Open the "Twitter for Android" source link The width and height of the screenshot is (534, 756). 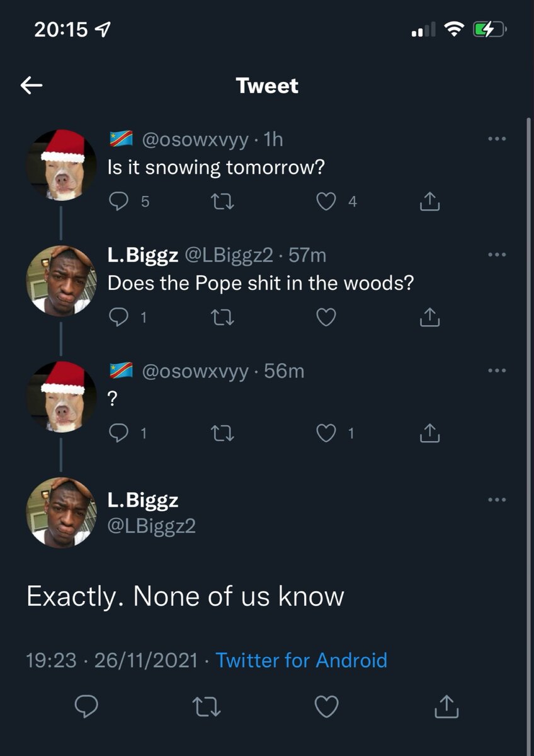tap(301, 660)
